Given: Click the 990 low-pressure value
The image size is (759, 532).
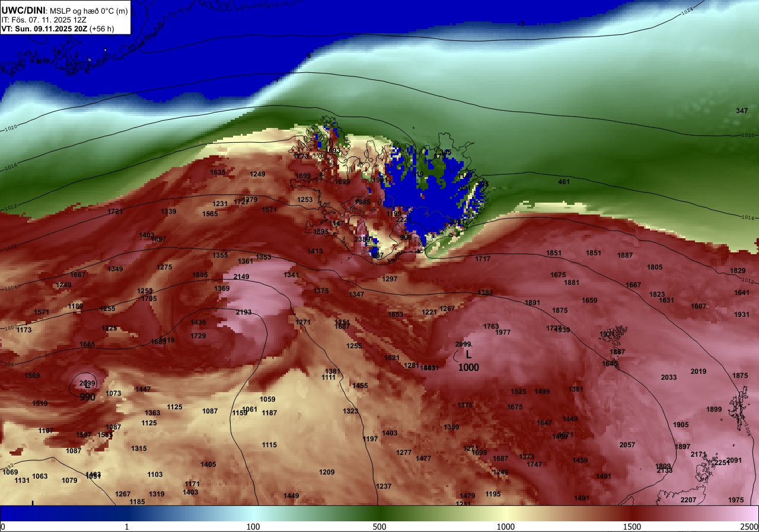Looking at the screenshot, I should pyautogui.click(x=88, y=397).
